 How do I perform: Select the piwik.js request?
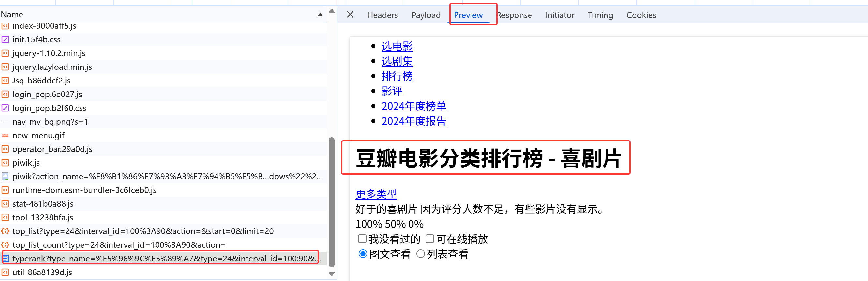[163, 163]
